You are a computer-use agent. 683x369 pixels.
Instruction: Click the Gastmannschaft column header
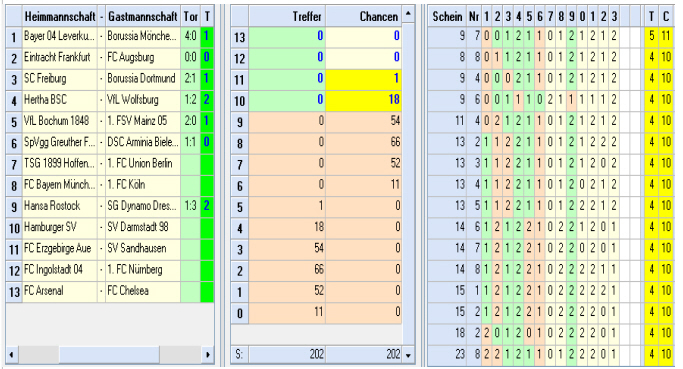tap(143, 17)
